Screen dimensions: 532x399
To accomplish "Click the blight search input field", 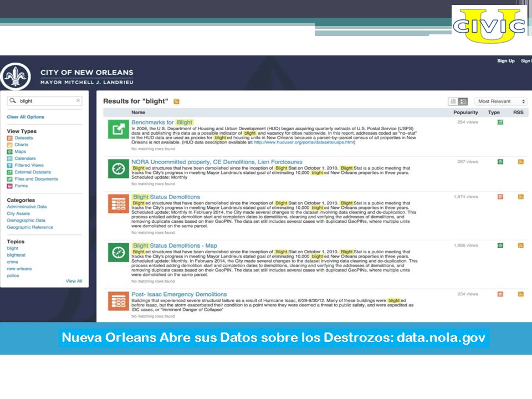I will (44, 101).
